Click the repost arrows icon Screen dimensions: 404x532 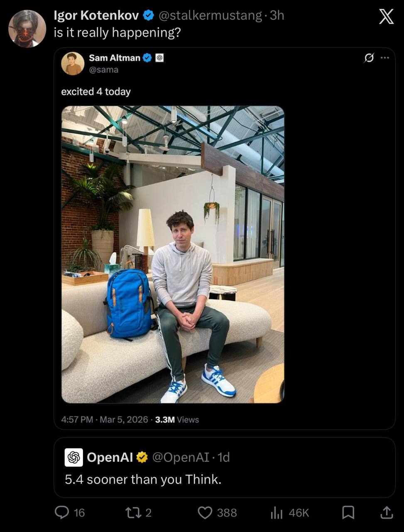(133, 512)
